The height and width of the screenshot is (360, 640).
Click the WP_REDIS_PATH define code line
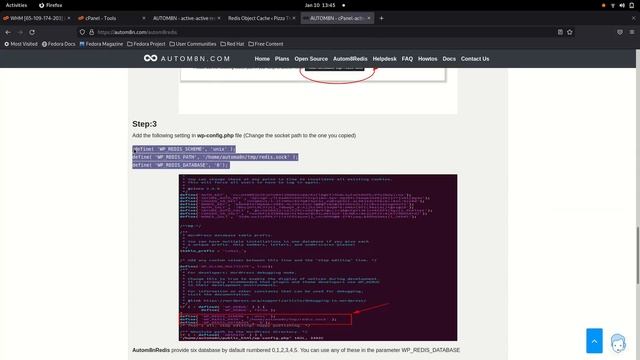(215, 157)
